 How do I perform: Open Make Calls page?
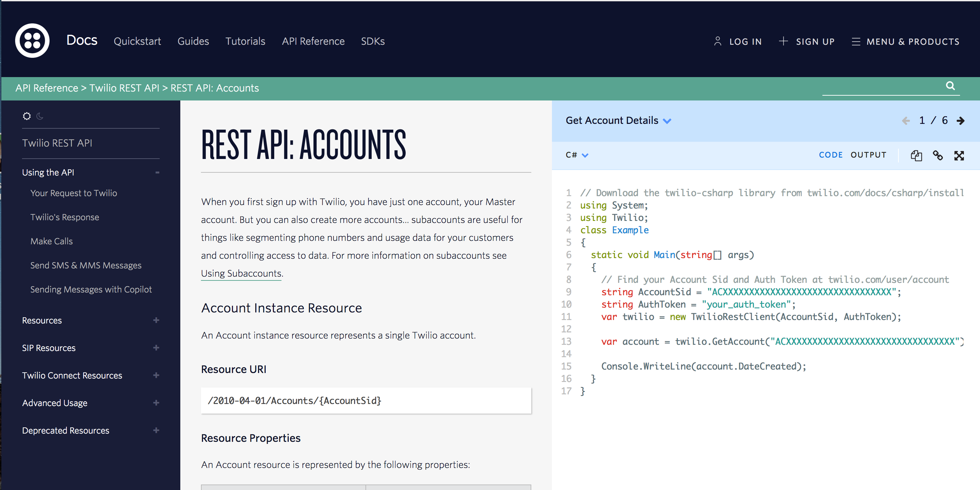pos(51,241)
